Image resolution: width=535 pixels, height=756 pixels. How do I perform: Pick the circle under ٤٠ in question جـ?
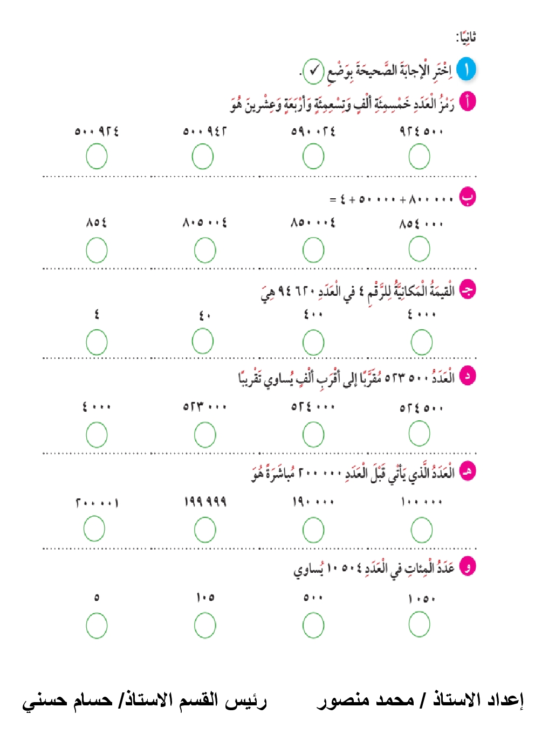point(203,342)
